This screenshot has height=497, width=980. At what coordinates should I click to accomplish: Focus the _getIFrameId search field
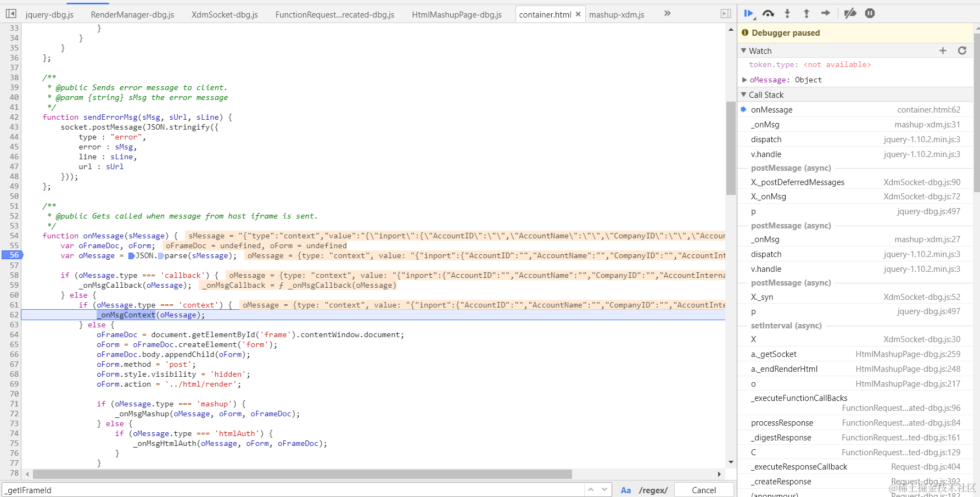tap(293, 490)
